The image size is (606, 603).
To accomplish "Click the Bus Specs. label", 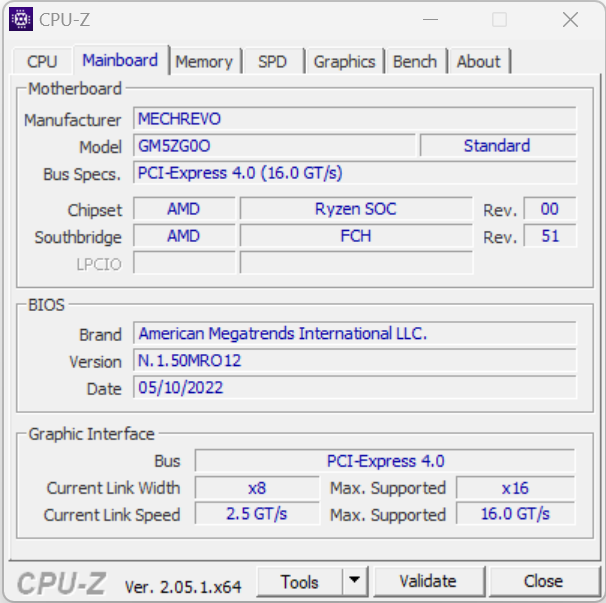I will click(82, 174).
